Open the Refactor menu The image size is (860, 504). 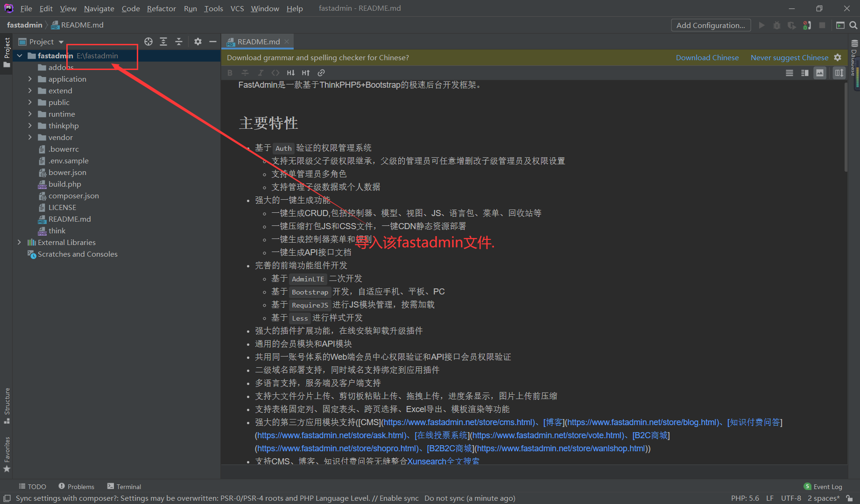[x=161, y=8]
